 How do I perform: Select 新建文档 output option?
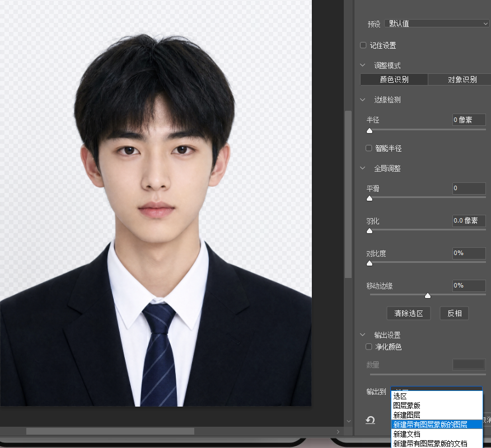pos(437,434)
